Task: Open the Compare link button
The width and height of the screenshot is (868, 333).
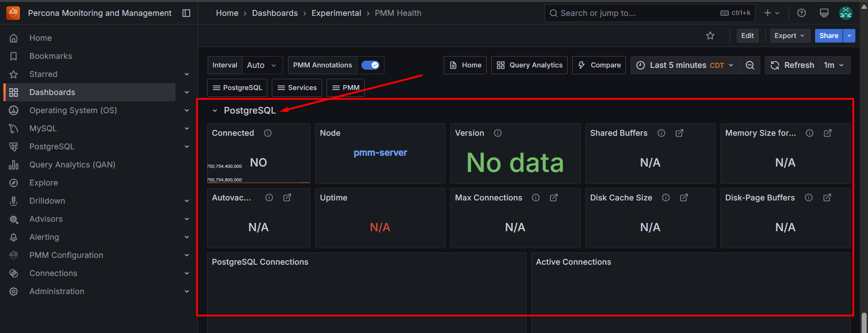Action: click(599, 65)
